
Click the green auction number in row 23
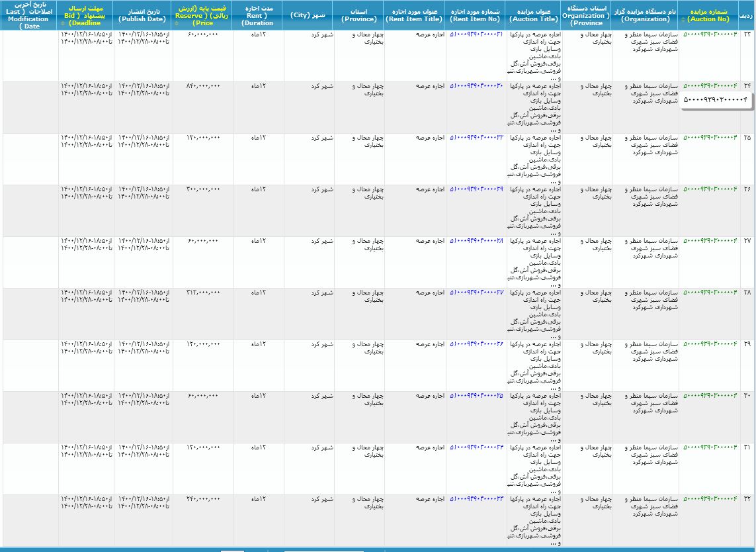(709, 34)
